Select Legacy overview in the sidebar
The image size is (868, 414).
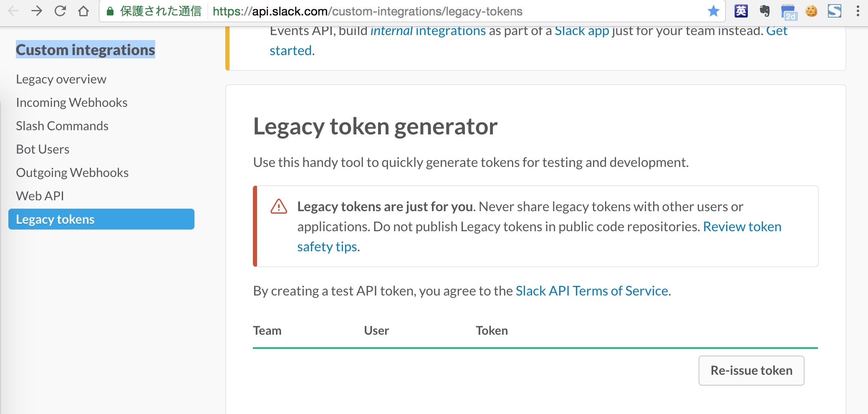coord(61,79)
